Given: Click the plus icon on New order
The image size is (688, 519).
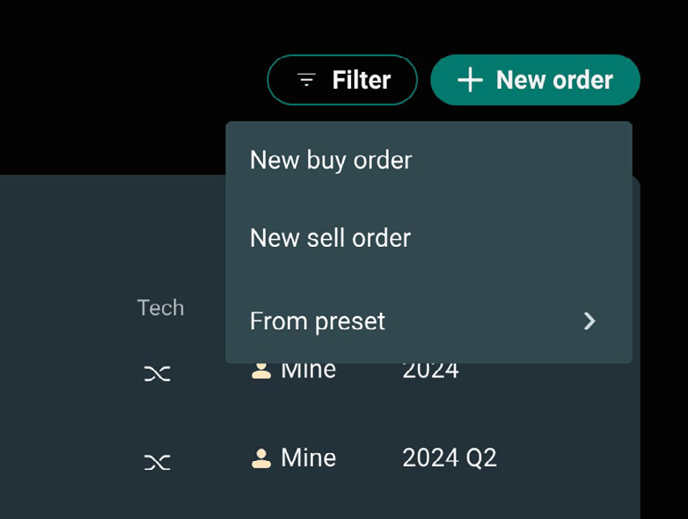Looking at the screenshot, I should 470,80.
